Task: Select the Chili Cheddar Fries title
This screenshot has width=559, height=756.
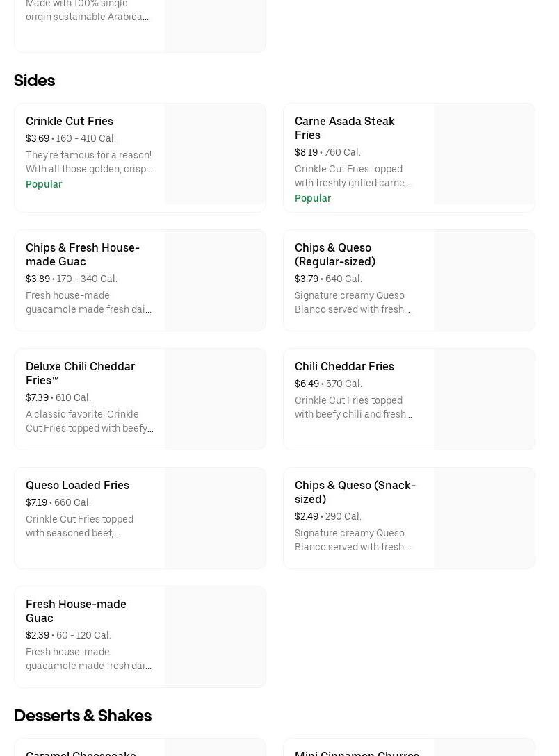Action: click(x=344, y=366)
